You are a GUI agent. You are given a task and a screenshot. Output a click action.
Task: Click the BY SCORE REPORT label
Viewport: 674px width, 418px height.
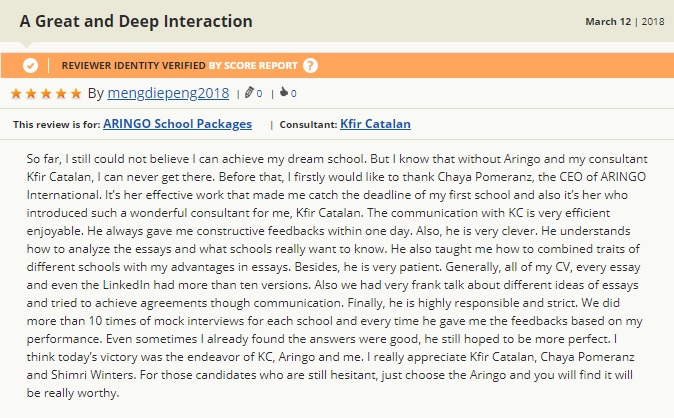(253, 65)
